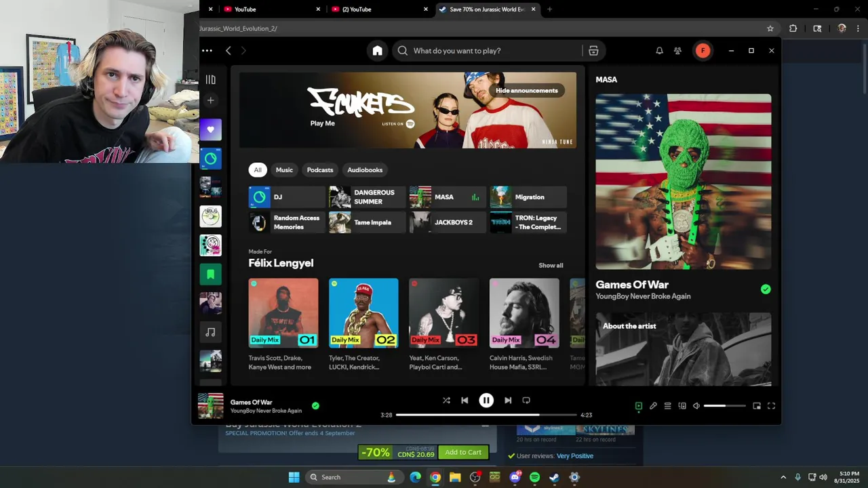Open the Migration shortcut tile
868x488 pixels.
click(x=528, y=197)
